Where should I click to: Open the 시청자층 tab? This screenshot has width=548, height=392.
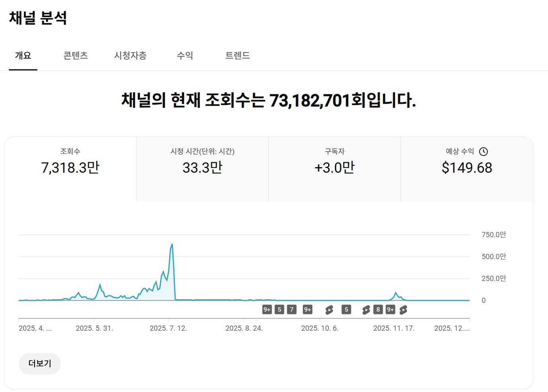pos(130,56)
